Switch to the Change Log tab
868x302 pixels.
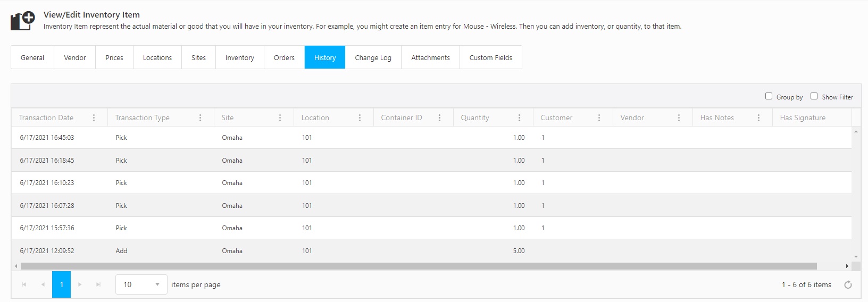[x=373, y=57]
